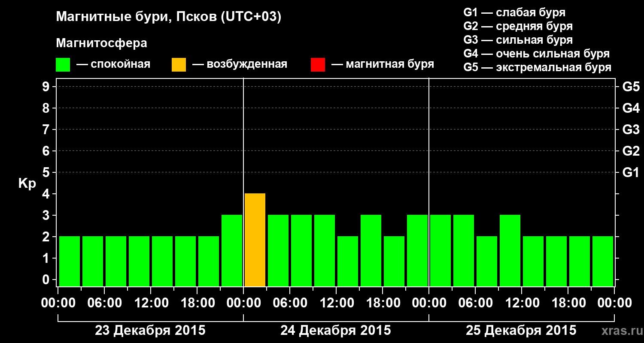644x343 pixels.
Task: Click the 'Магнитосфера' legend heading
Action: click(101, 43)
